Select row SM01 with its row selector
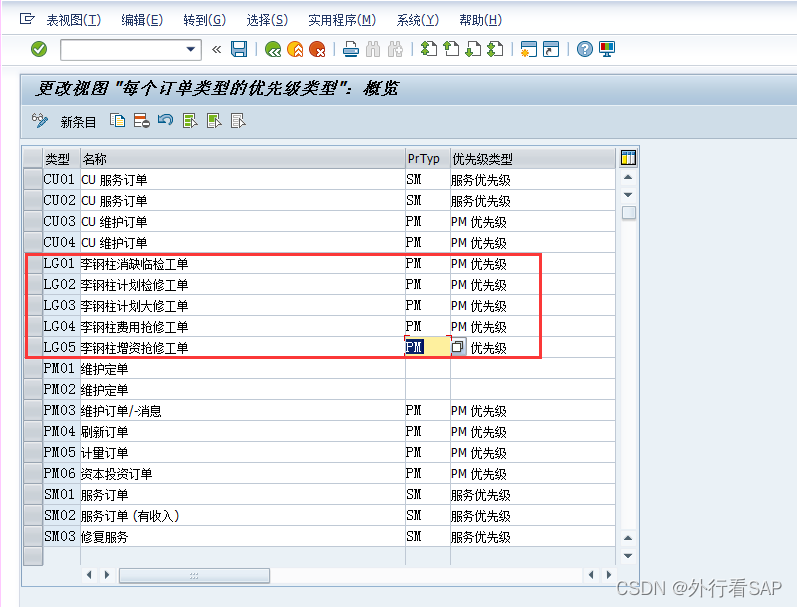This screenshot has width=797, height=607. pyautogui.click(x=33, y=494)
